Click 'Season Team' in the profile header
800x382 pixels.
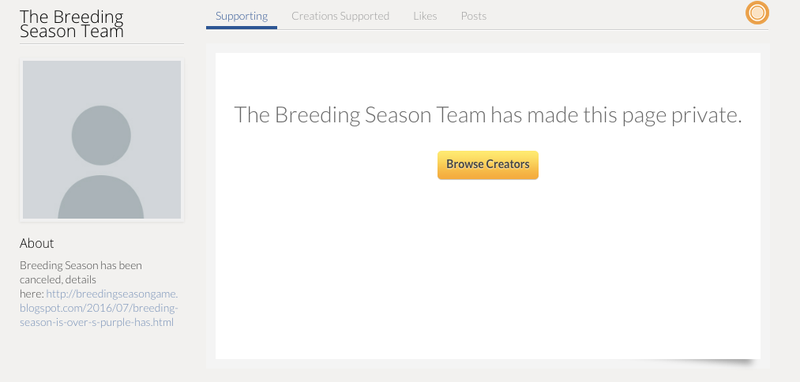tap(71, 32)
